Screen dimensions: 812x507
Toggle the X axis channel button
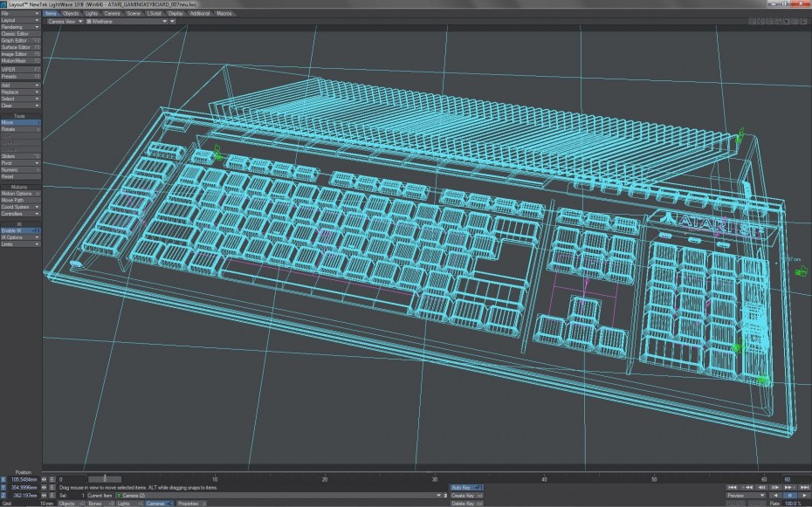click(x=3, y=480)
